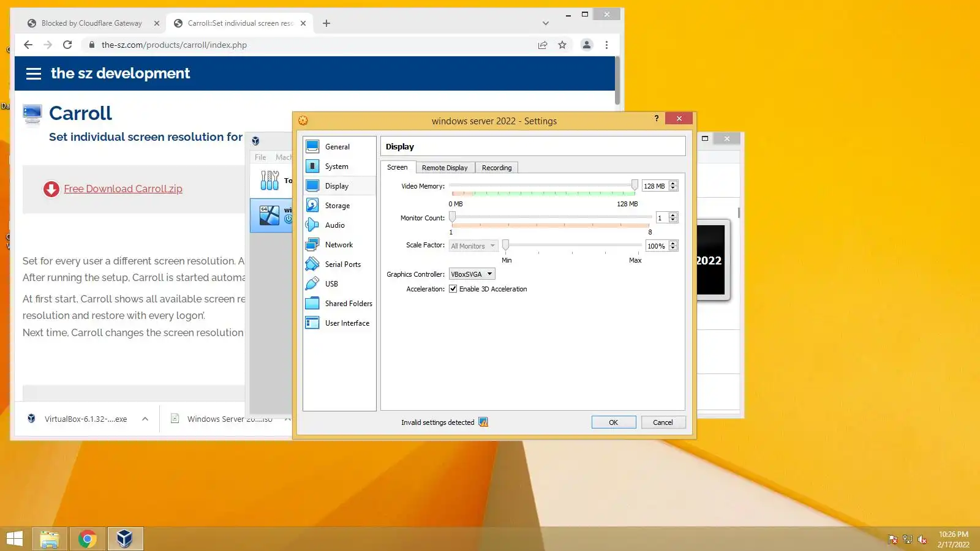
Task: Click the muted volume tray icon
Action: click(x=922, y=539)
